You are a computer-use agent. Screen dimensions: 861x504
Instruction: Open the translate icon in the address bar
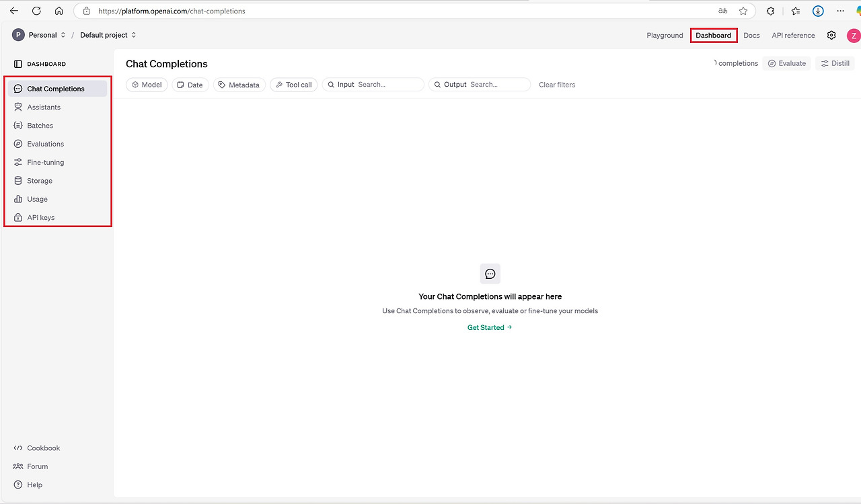(723, 11)
